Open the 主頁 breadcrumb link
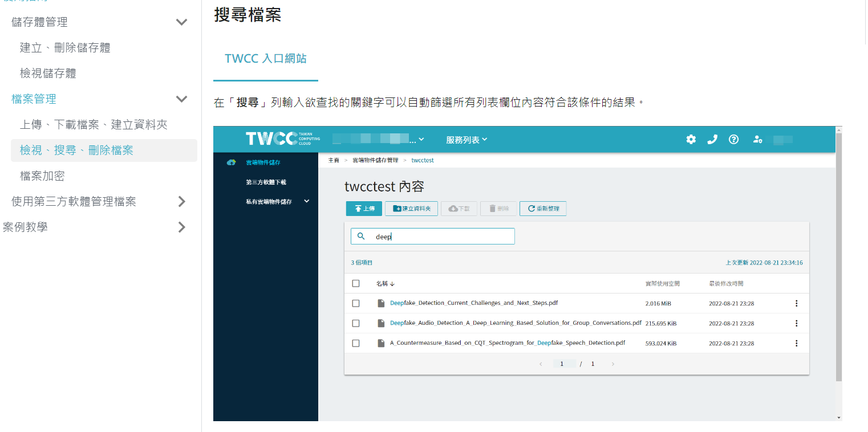Viewport: 868px width, 432px height. click(333, 160)
